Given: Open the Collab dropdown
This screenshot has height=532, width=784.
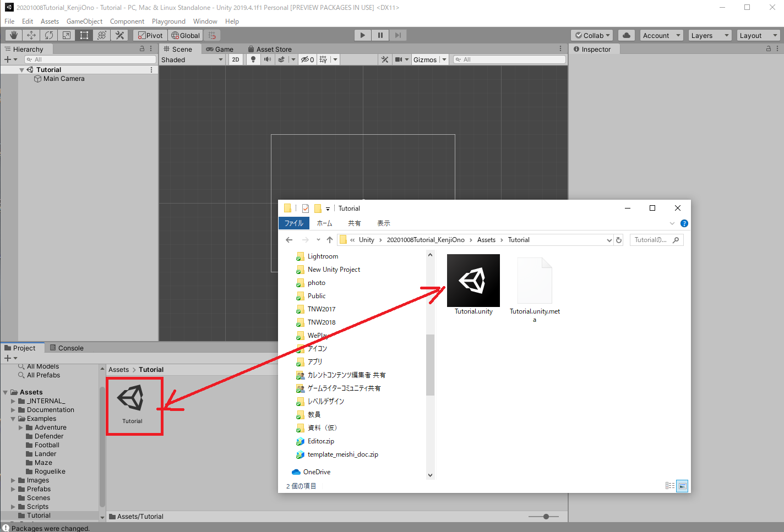Looking at the screenshot, I should click(592, 35).
